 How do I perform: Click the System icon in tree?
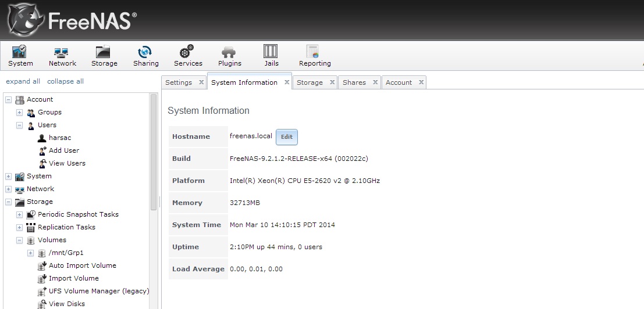[x=20, y=176]
